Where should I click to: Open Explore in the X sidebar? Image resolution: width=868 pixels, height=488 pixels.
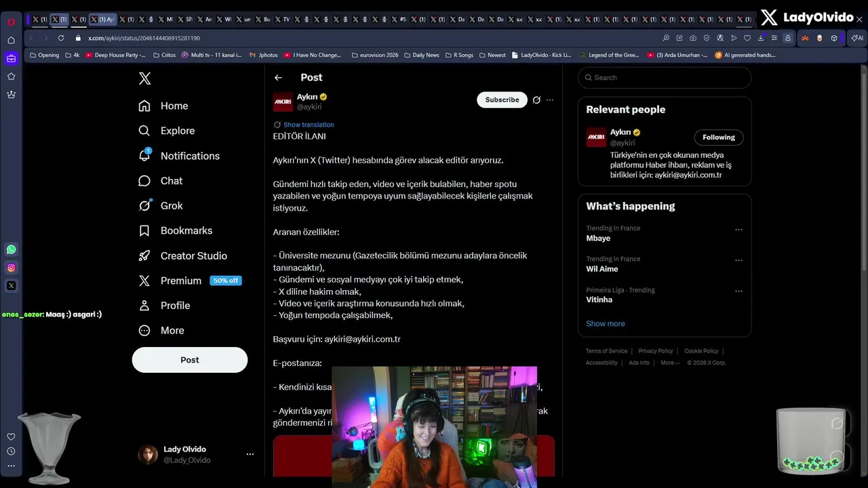[x=167, y=131]
